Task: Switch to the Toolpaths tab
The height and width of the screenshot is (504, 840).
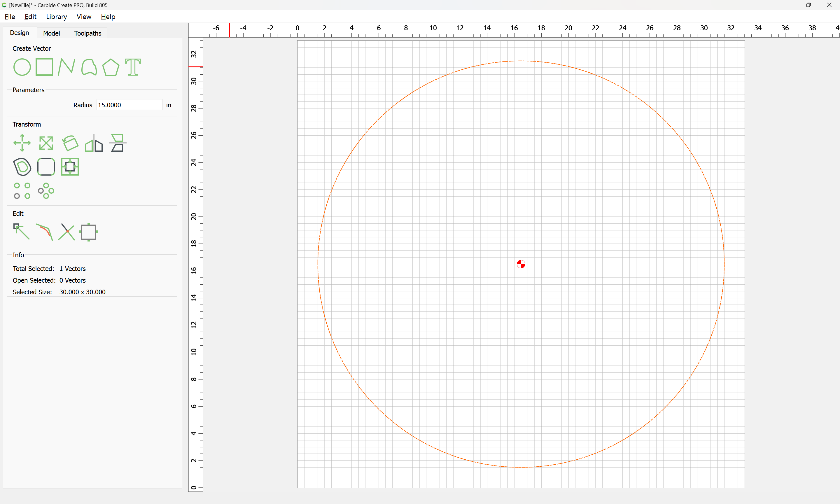Action: tap(87, 33)
